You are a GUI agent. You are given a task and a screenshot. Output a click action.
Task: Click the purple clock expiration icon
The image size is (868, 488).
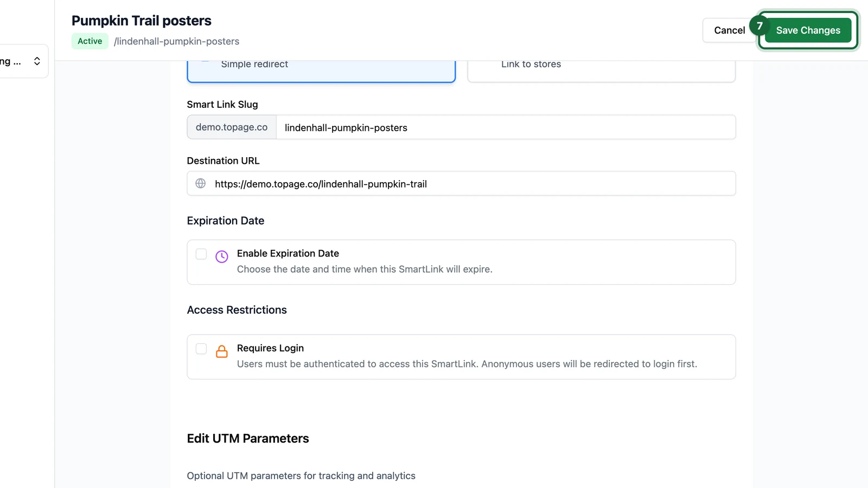[222, 256]
